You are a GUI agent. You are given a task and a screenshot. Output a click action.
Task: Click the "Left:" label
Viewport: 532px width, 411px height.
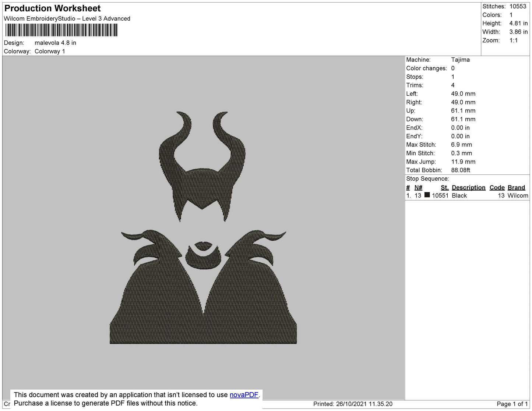coord(412,94)
